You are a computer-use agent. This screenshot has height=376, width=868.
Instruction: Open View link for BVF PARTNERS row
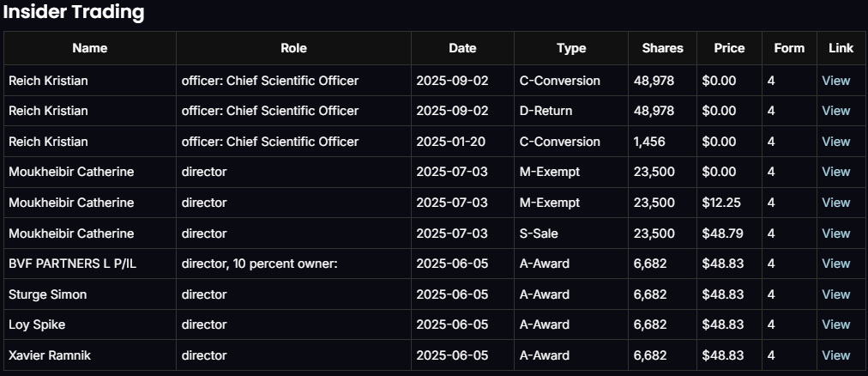click(x=835, y=264)
